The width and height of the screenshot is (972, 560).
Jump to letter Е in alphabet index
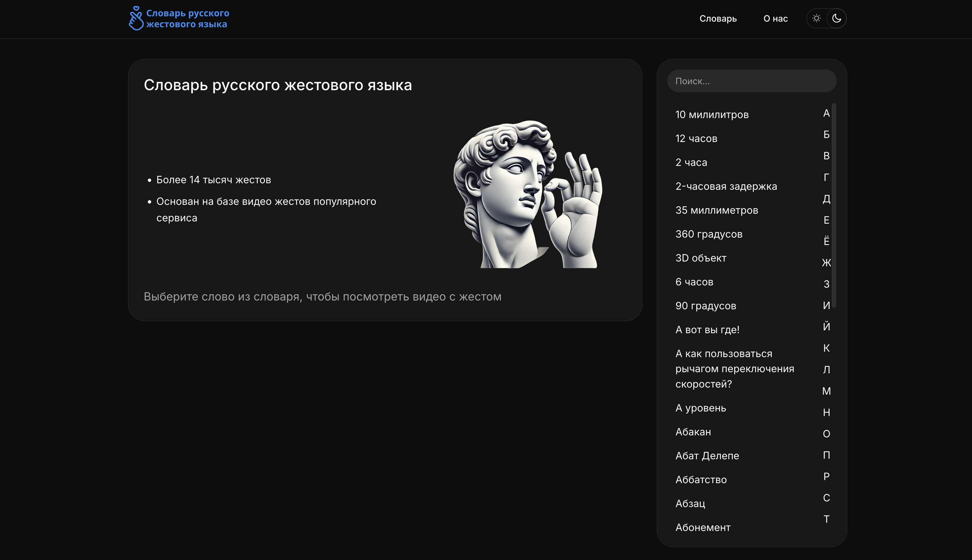click(826, 220)
